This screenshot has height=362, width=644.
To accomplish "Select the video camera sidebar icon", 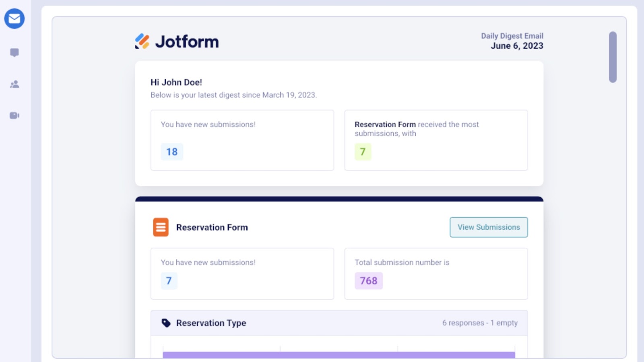I will click(x=14, y=116).
